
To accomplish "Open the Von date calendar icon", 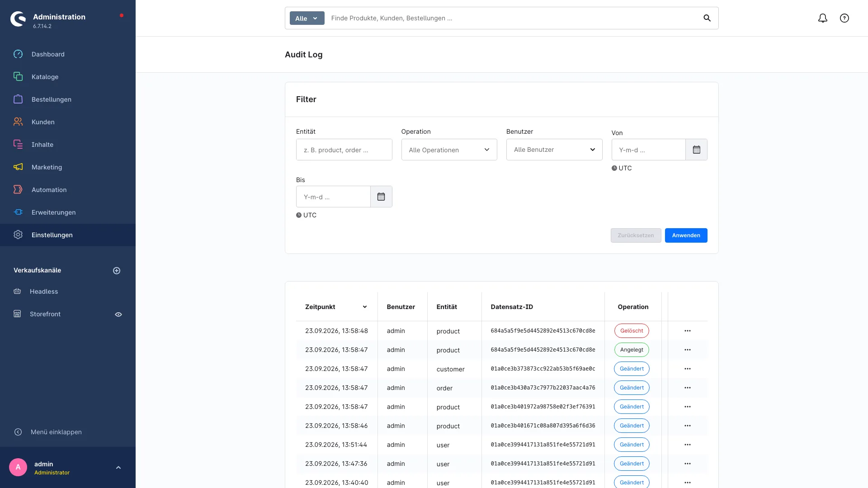I will coord(697,150).
